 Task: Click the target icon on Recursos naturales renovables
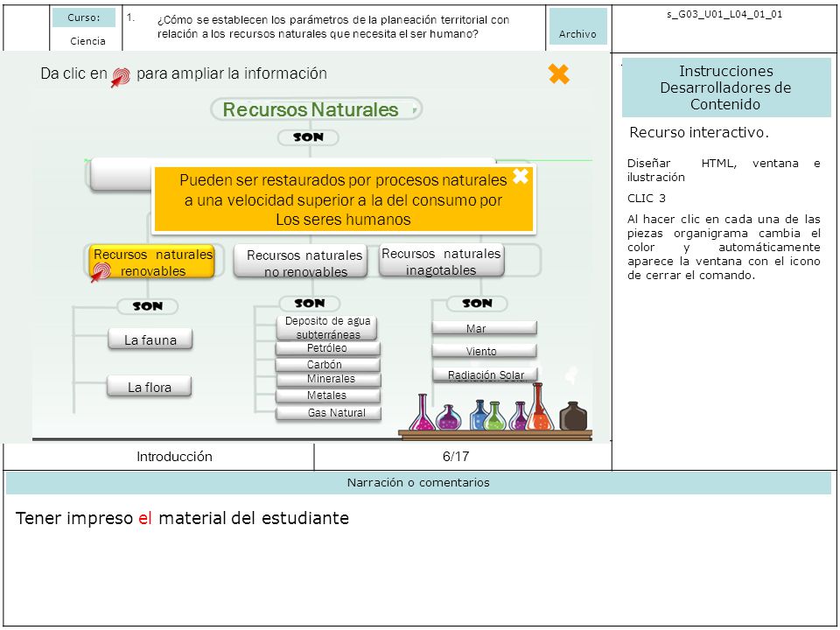pyautogui.click(x=100, y=272)
